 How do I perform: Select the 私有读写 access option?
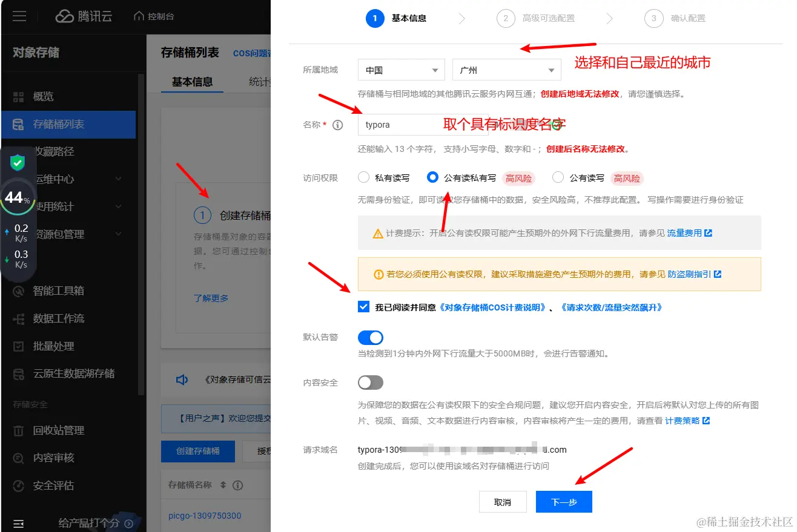(x=364, y=177)
